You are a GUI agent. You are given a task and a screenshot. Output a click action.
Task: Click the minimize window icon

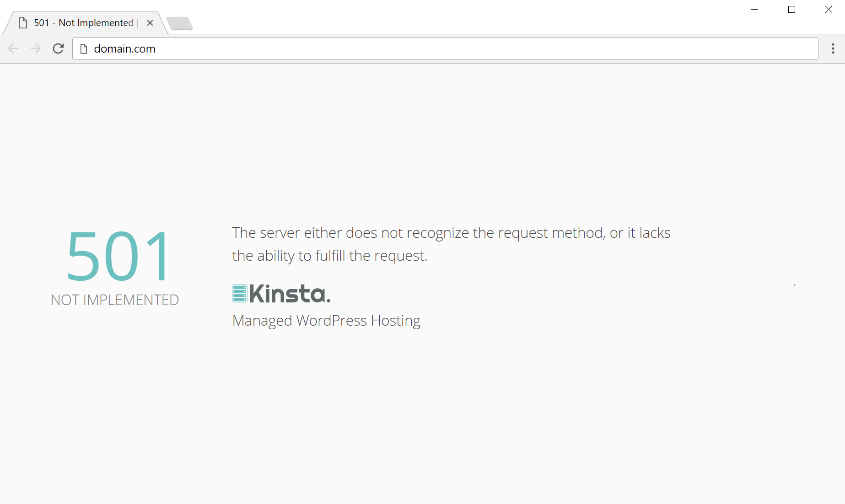click(x=754, y=9)
